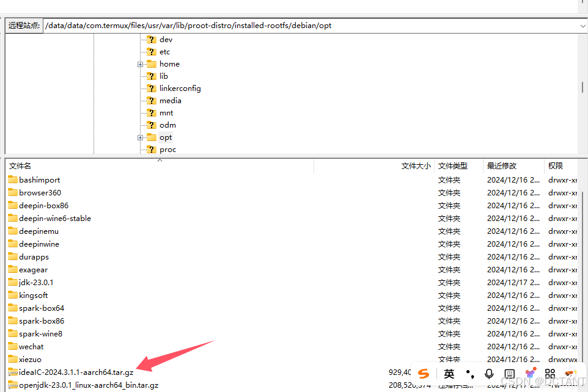The height and width of the screenshot is (392, 588).
Task: Click the unknown-folder icon beside odm
Action: [x=152, y=125]
